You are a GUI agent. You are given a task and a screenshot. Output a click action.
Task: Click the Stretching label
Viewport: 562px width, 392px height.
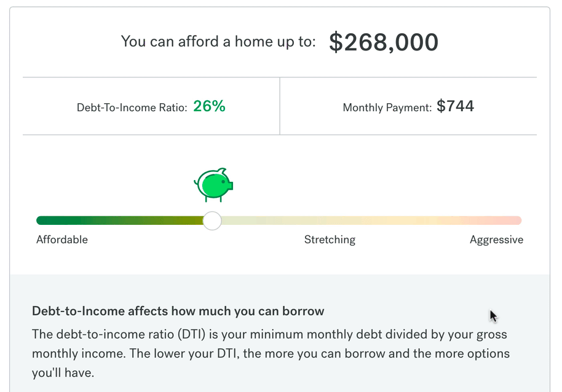coord(330,240)
